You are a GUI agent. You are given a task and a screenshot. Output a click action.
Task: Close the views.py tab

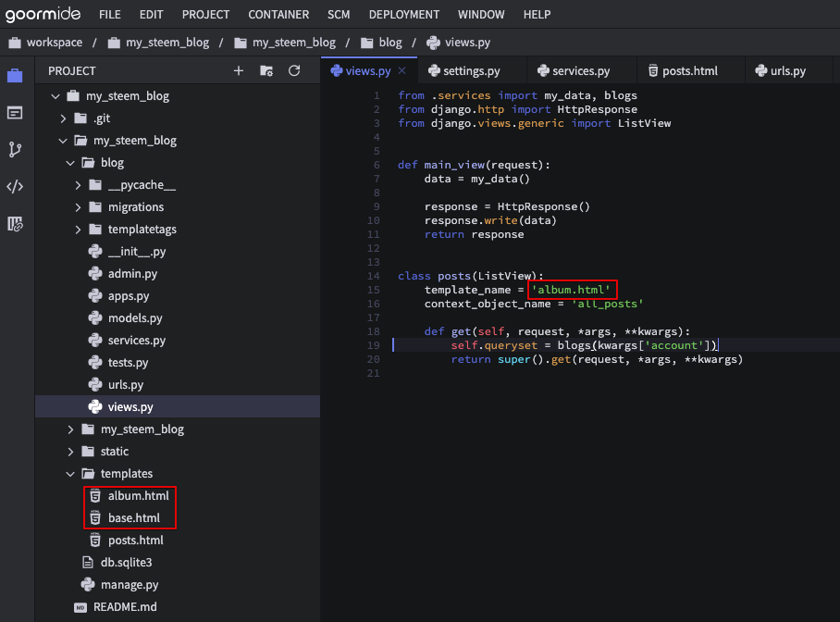tap(401, 70)
